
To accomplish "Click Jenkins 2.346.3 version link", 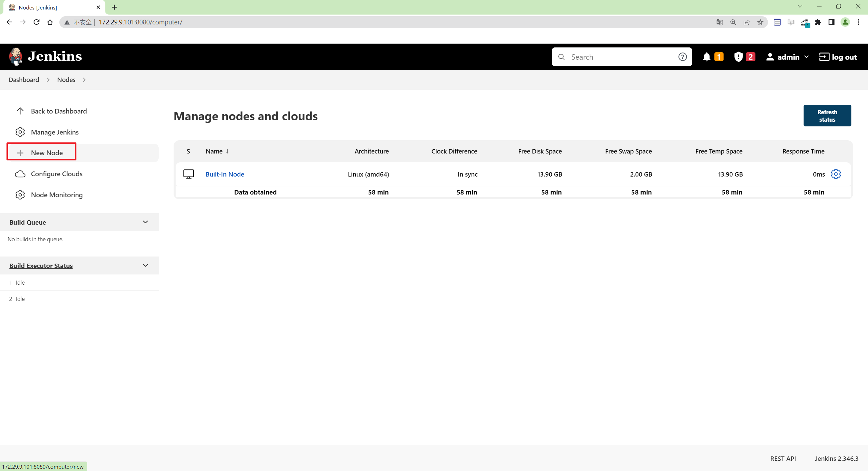I will (836, 458).
